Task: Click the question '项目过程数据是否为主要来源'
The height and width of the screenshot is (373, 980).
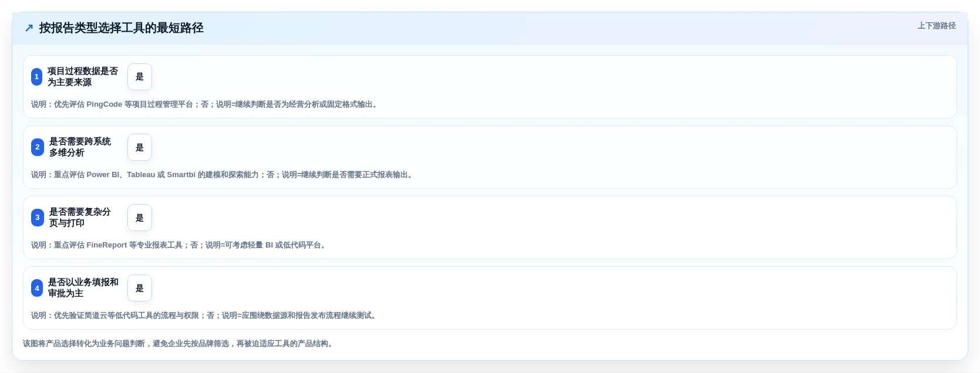Action: (83, 77)
